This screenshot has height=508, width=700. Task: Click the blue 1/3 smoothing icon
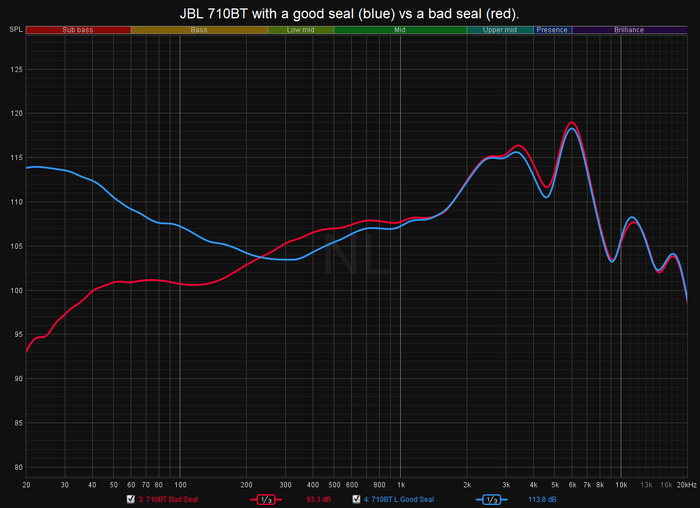491,498
